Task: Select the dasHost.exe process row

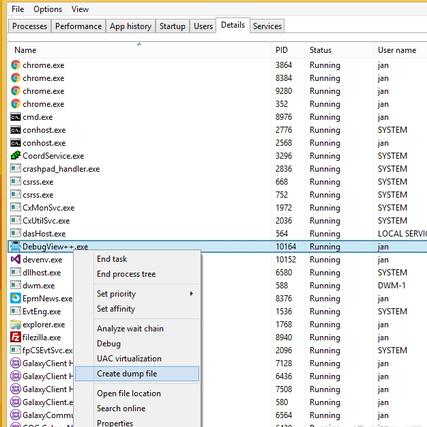Action: 217,234
